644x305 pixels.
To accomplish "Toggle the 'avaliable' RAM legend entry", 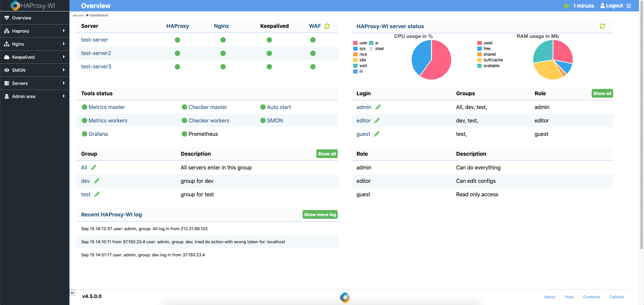I will 488,66.
